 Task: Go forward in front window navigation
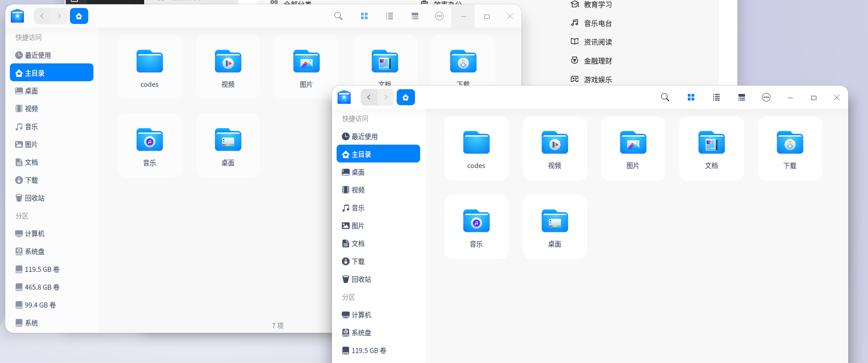tap(386, 97)
